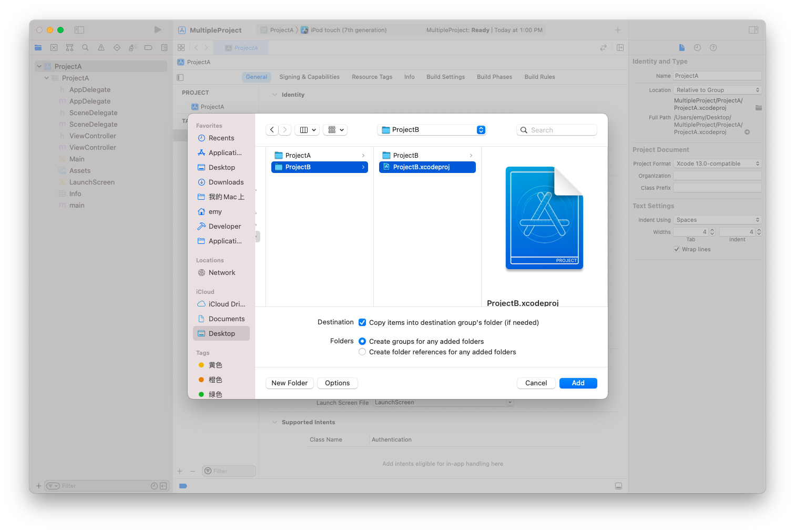Switch to the Resource Tags tab

point(372,77)
